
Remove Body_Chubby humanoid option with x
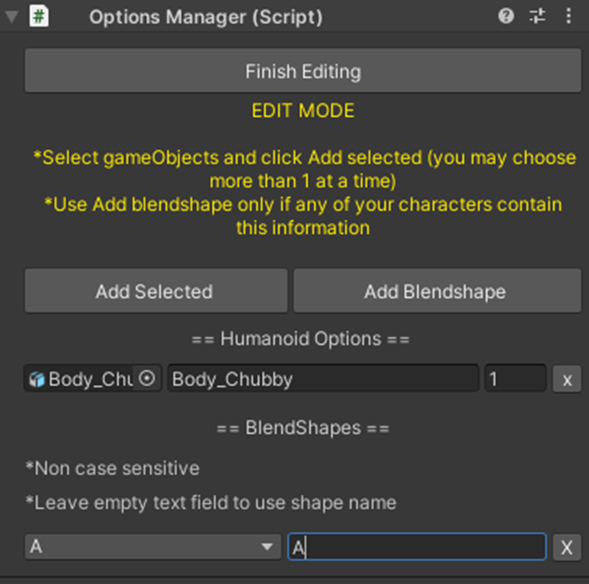pyautogui.click(x=567, y=379)
